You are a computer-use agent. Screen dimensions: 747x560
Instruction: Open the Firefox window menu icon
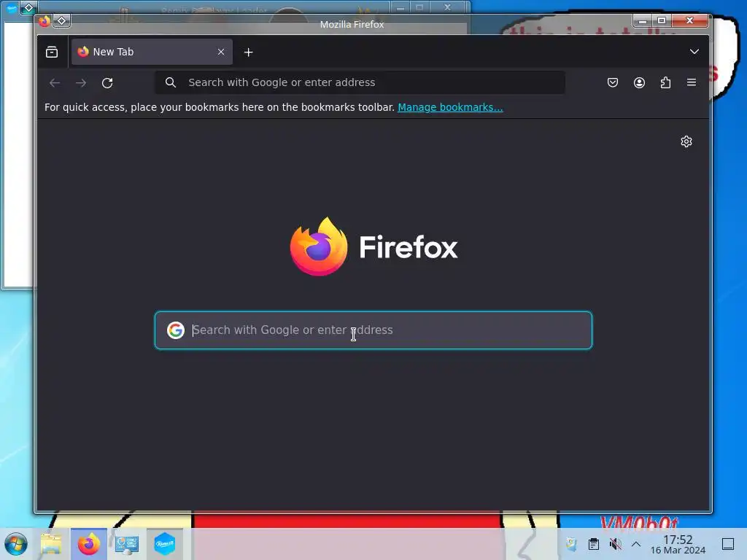[44, 21]
